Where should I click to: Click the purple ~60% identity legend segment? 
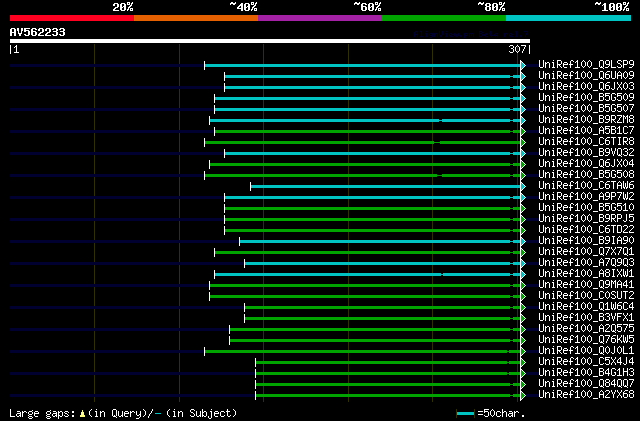click(x=320, y=18)
